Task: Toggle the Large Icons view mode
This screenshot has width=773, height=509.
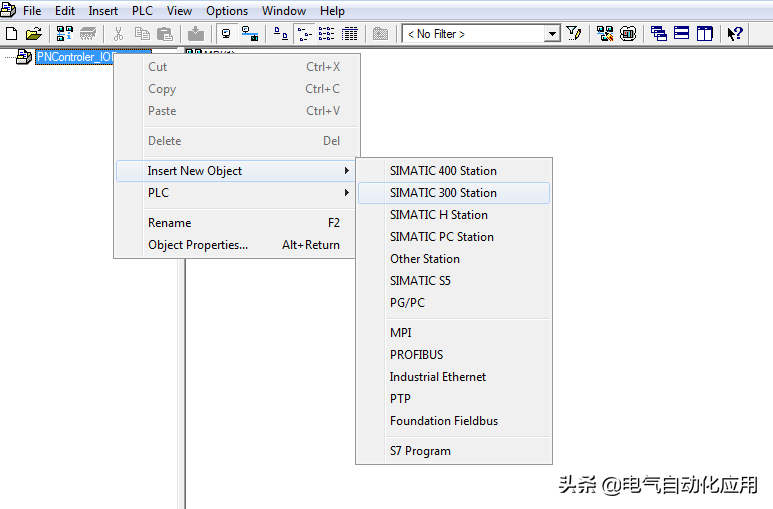Action: [282, 33]
